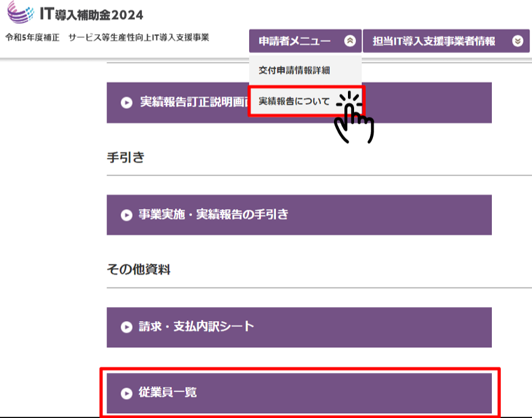Open the 申請者メニュー menu label
The width and height of the screenshot is (532, 418).
point(294,41)
